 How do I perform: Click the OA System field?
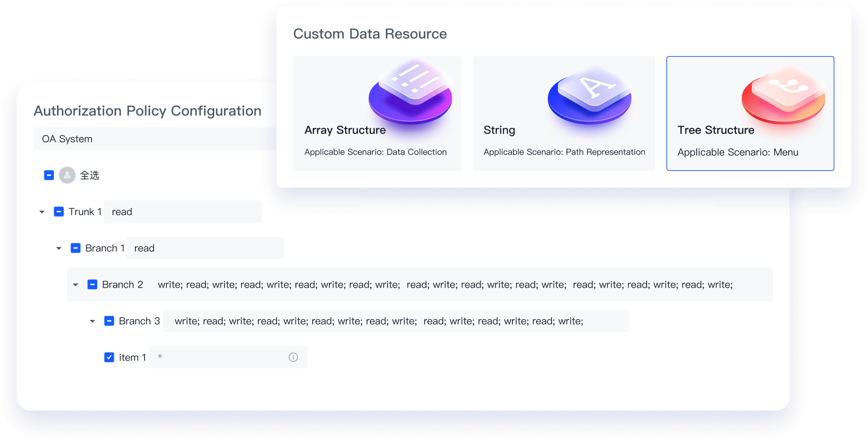pyautogui.click(x=155, y=139)
